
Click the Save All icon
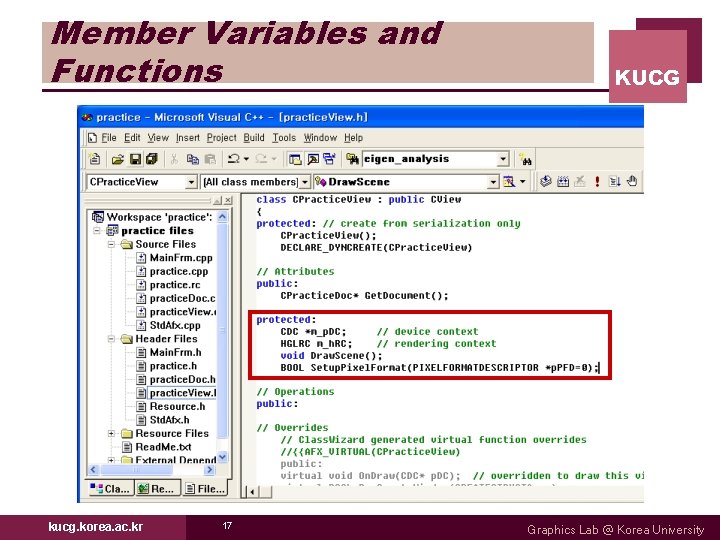pyautogui.click(x=152, y=159)
